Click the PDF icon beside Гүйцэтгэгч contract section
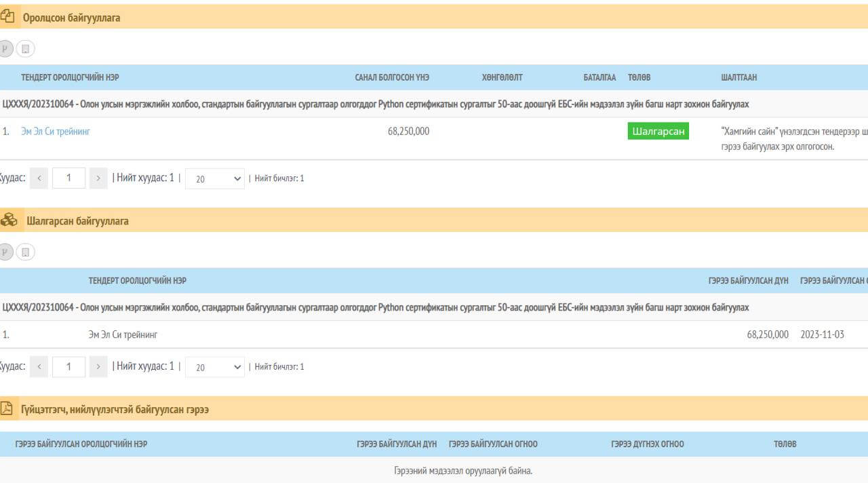 pos(7,408)
